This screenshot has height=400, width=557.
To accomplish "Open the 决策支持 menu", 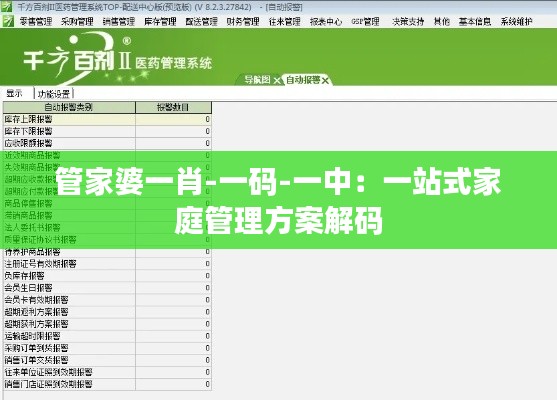I will coord(408,22).
